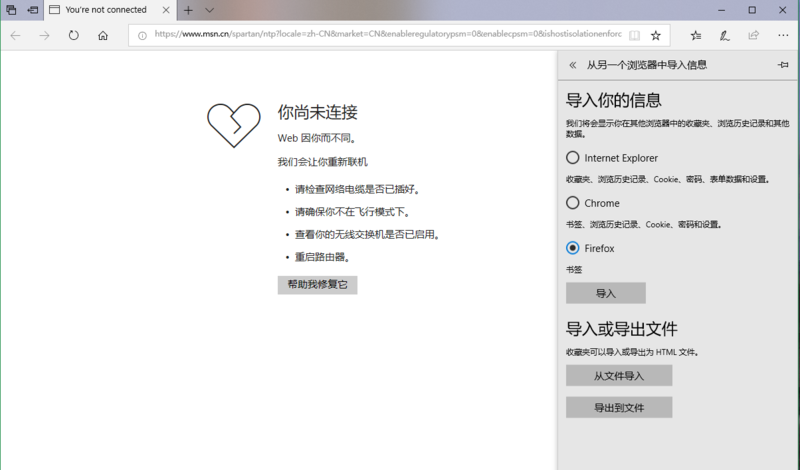This screenshot has height=470, width=800.
Task: Go back with the back arrow
Action: click(15, 35)
